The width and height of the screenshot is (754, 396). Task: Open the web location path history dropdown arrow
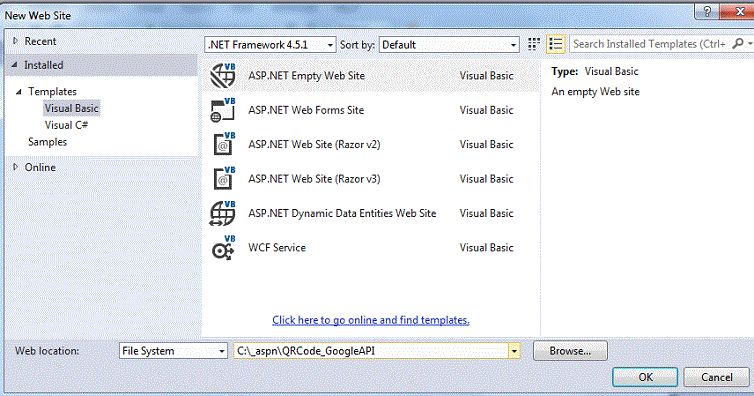pos(514,351)
